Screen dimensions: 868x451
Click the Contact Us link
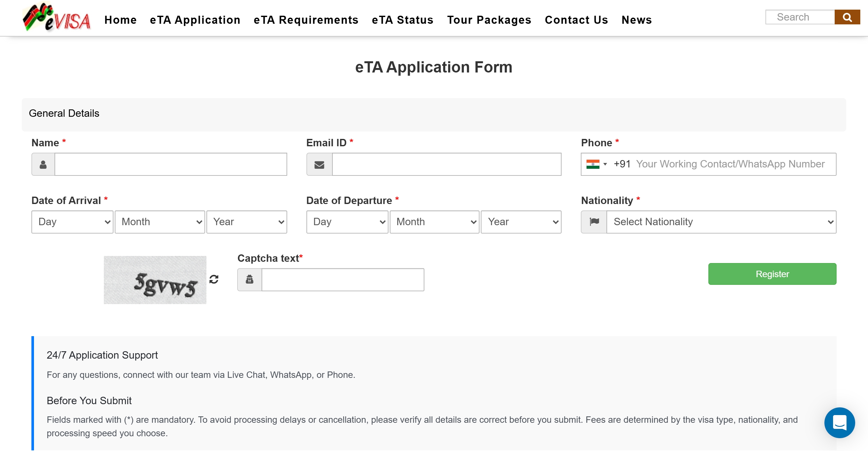[576, 20]
